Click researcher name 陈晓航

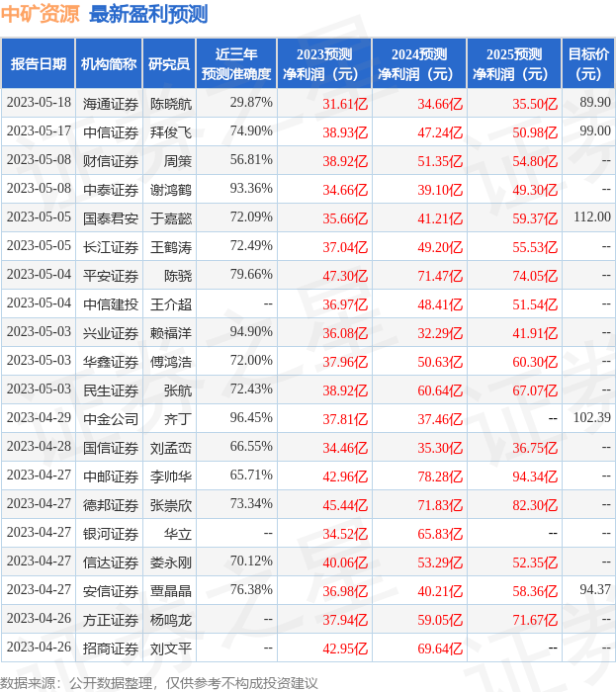(171, 104)
